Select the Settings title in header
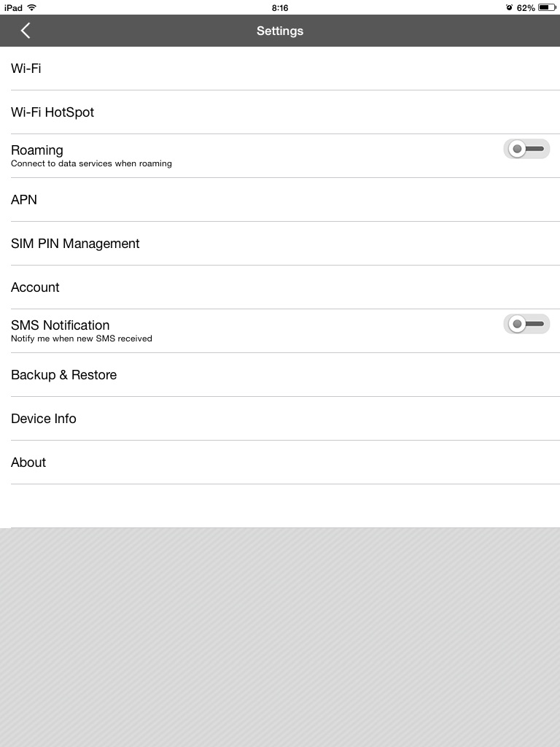This screenshot has height=747, width=560. pyautogui.click(x=280, y=31)
